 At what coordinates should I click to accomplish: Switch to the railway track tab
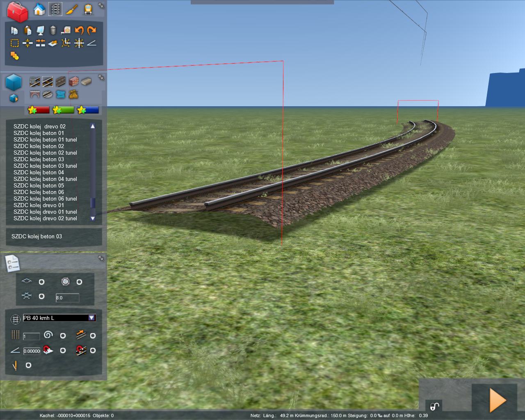tap(55, 9)
